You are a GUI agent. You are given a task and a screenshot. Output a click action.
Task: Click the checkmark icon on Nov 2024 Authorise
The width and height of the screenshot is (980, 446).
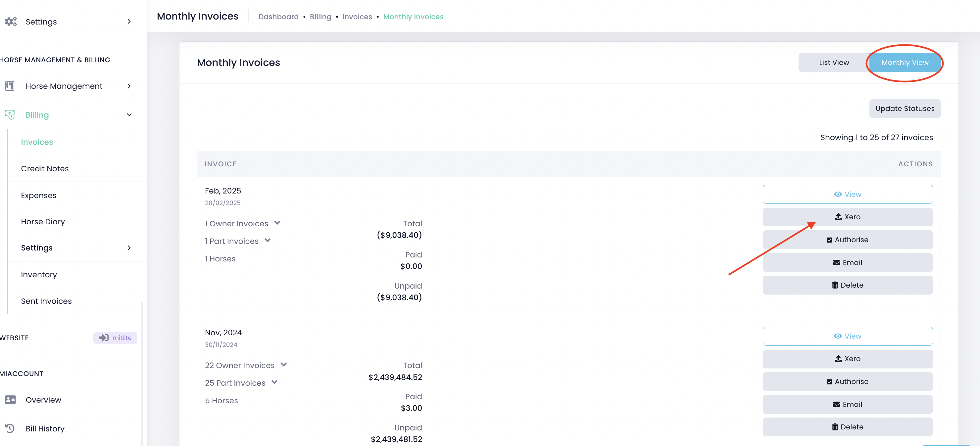tap(829, 382)
